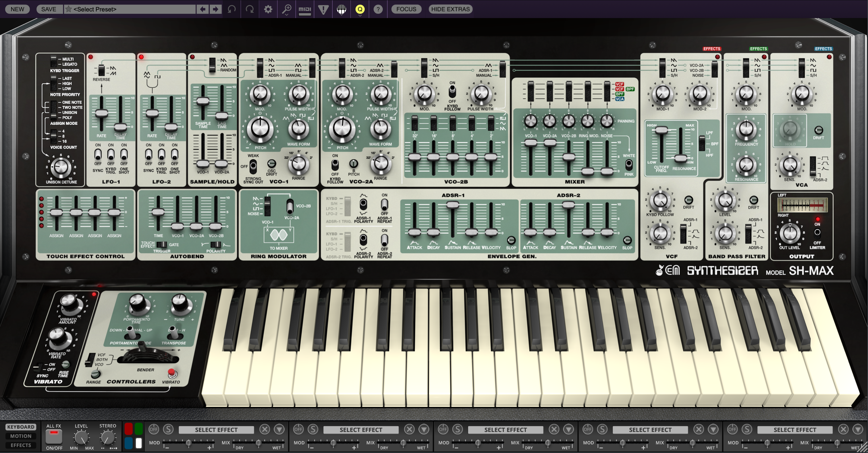Expand the first effect slot's down-arrow menu
The height and width of the screenshot is (453, 868).
pos(279,429)
